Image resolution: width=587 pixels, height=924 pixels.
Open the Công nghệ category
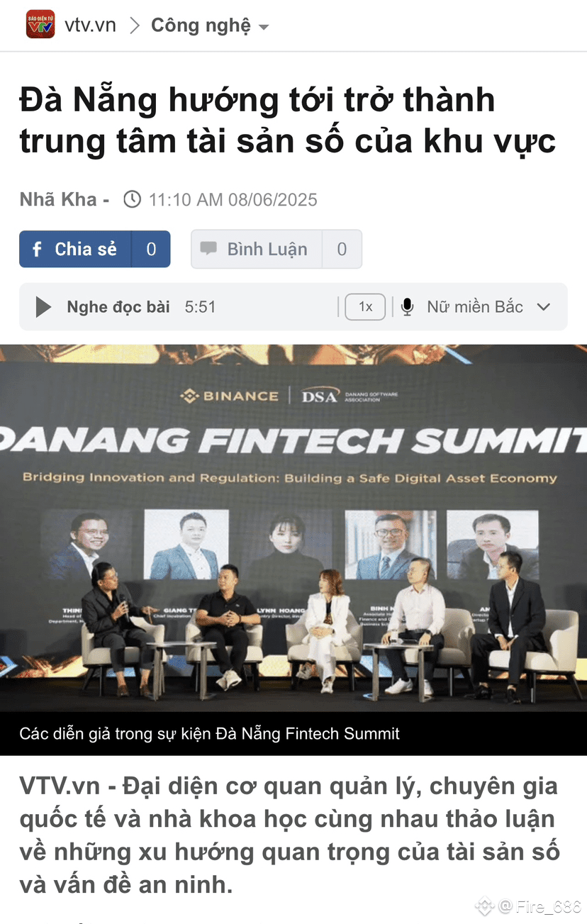coord(201,26)
